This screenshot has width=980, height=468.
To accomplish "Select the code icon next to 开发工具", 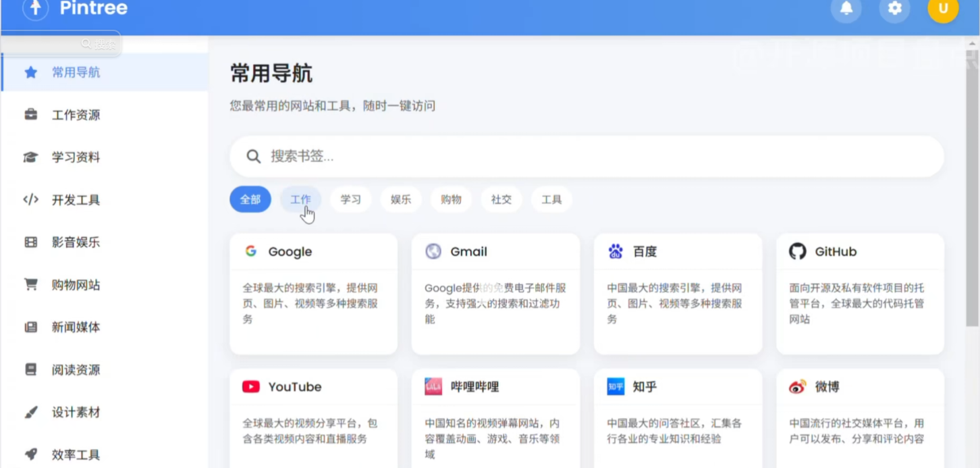I will tap(30, 200).
